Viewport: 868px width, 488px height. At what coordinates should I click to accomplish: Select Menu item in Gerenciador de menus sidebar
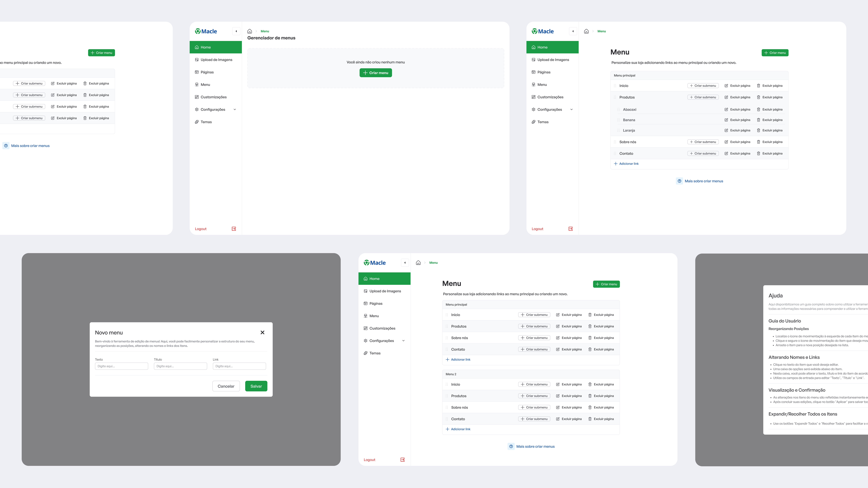click(x=216, y=85)
